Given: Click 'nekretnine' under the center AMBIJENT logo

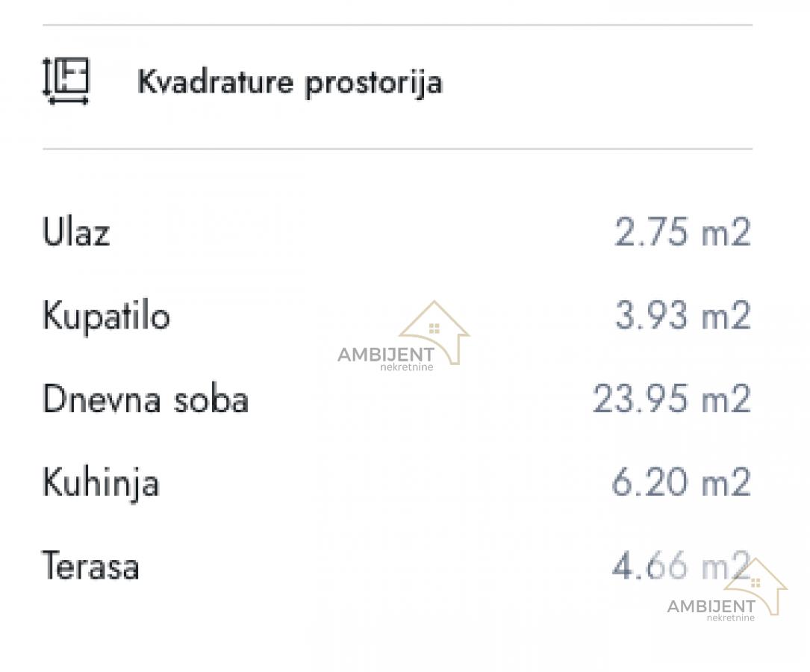Looking at the screenshot, I should pyautogui.click(x=407, y=367).
